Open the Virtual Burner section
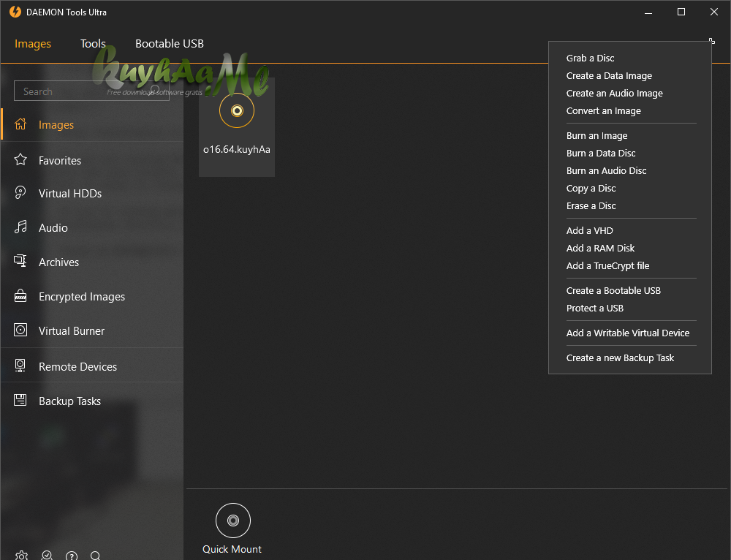731x560 pixels. click(x=92, y=331)
